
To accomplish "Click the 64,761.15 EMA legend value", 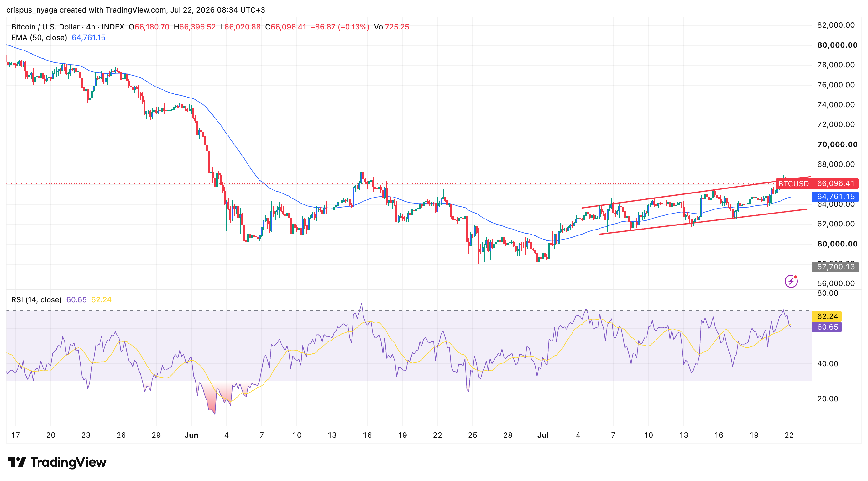I will point(89,38).
